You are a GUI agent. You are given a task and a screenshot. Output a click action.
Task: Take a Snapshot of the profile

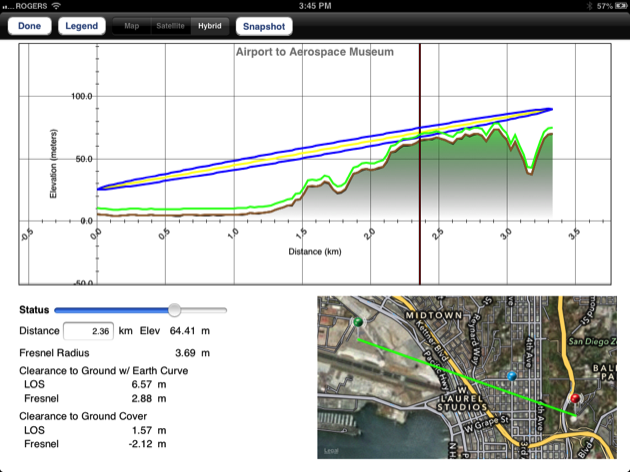point(264,26)
